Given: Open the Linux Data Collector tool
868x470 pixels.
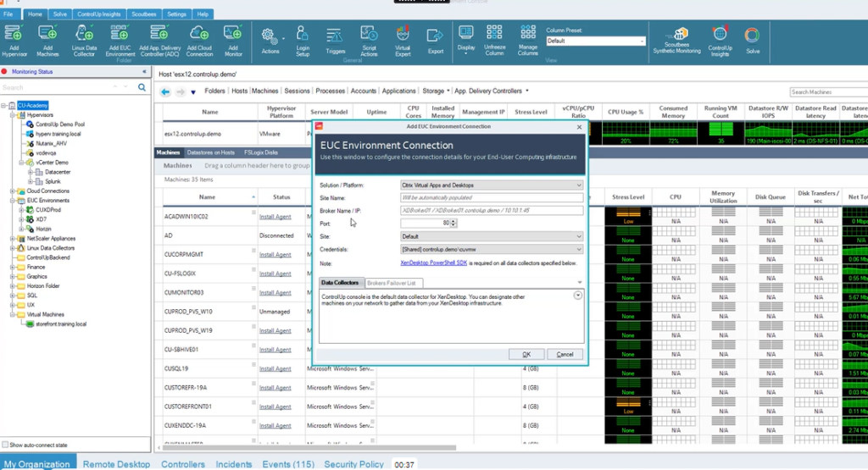Looking at the screenshot, I should pyautogui.click(x=84, y=41).
